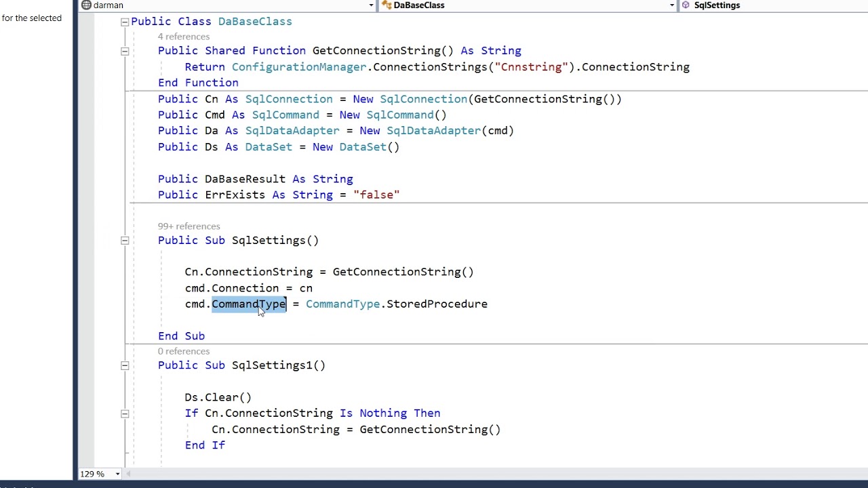Open the '0 references' CodeLens link
This screenshot has height=488, width=868.
pos(184,351)
